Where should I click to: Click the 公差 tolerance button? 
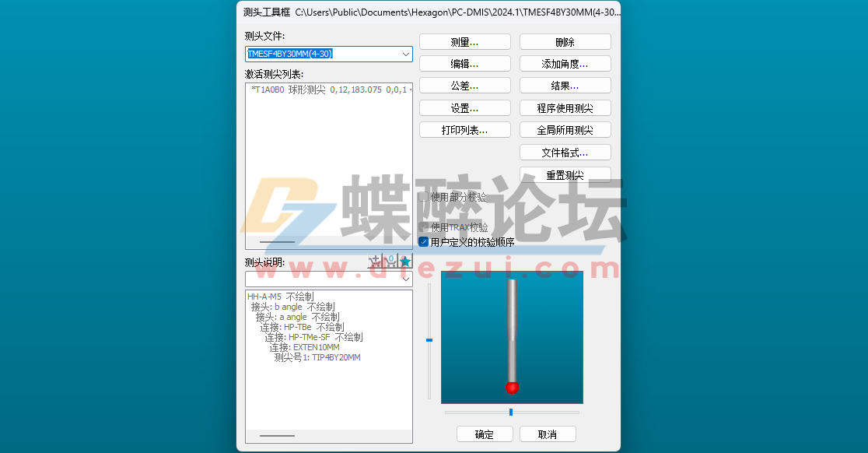[x=464, y=85]
